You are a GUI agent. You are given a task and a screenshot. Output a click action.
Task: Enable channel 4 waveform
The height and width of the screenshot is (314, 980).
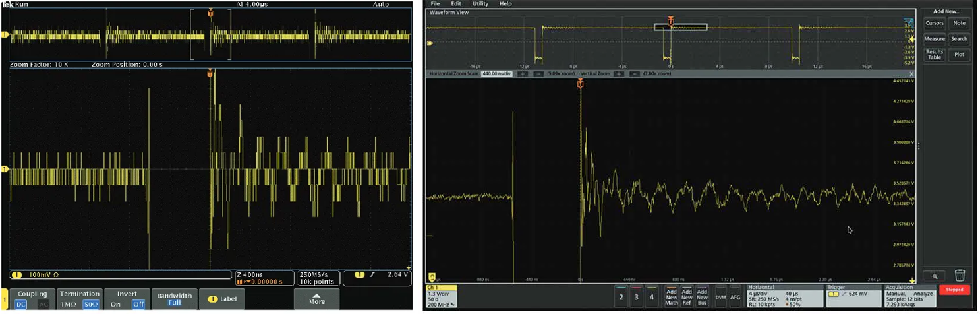click(x=651, y=297)
